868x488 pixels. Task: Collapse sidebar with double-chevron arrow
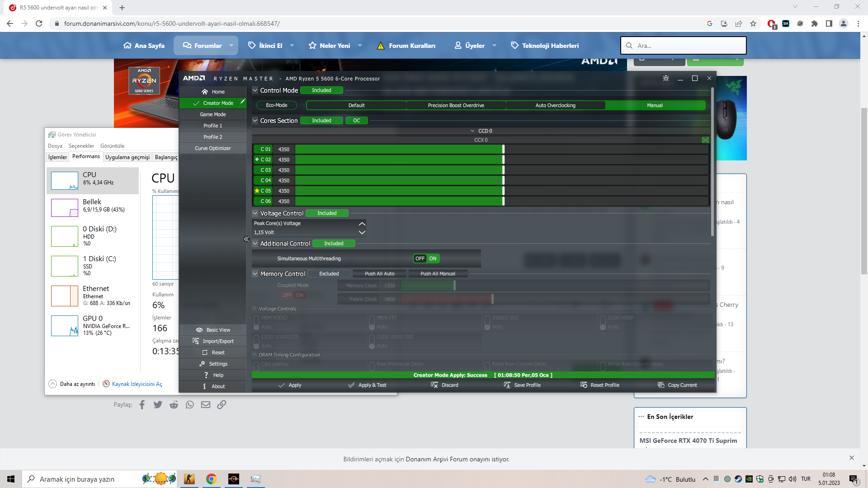[x=246, y=239]
